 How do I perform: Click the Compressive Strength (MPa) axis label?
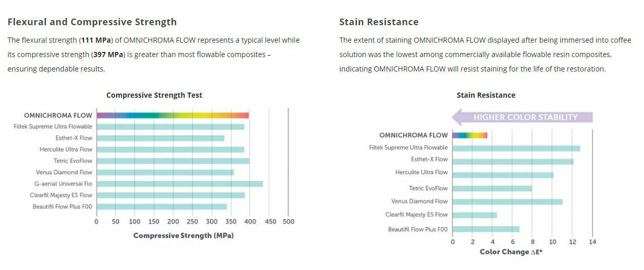[x=183, y=236]
